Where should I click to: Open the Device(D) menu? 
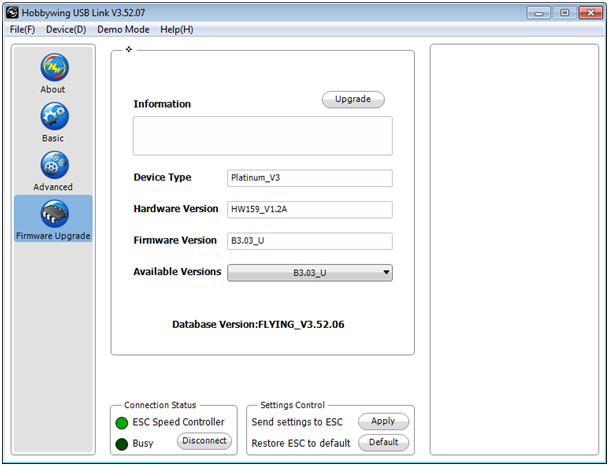(66, 30)
